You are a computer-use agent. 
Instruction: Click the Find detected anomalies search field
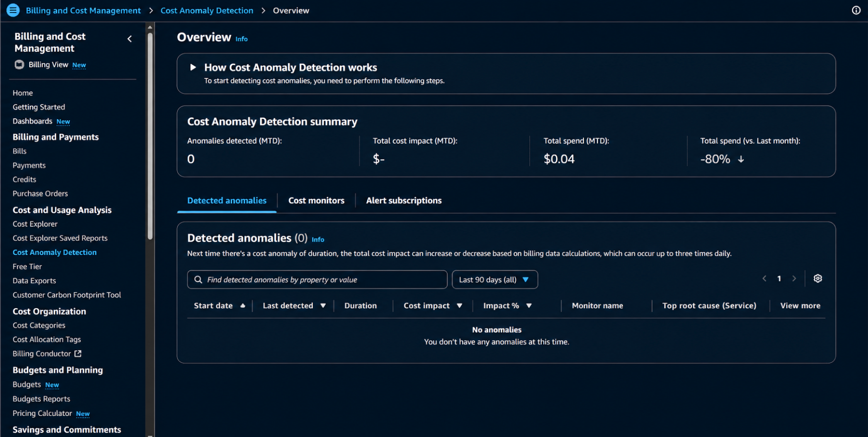(x=317, y=279)
